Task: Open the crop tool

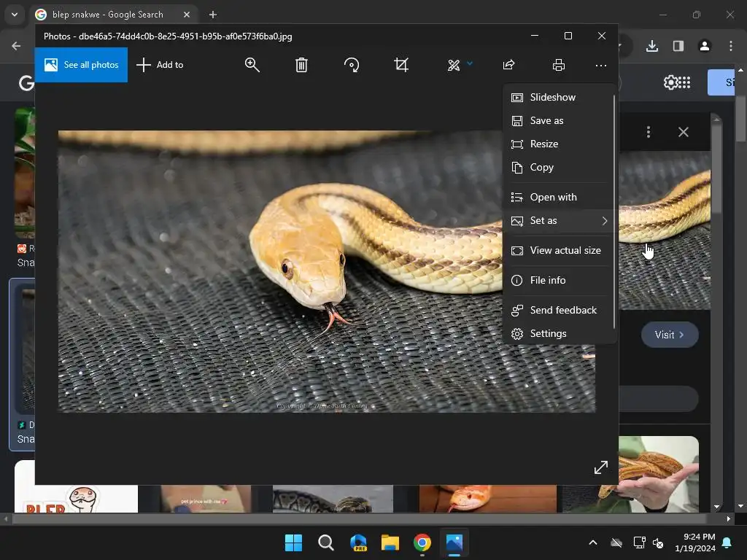Action: pyautogui.click(x=401, y=65)
